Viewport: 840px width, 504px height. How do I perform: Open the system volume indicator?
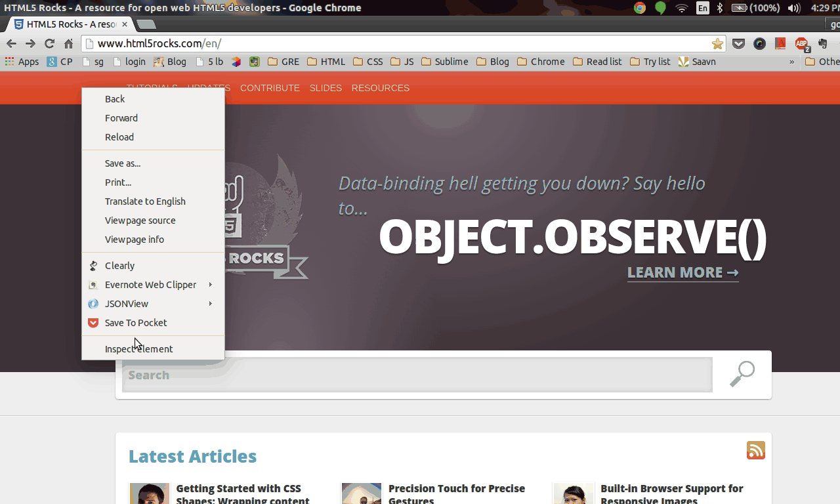(793, 8)
